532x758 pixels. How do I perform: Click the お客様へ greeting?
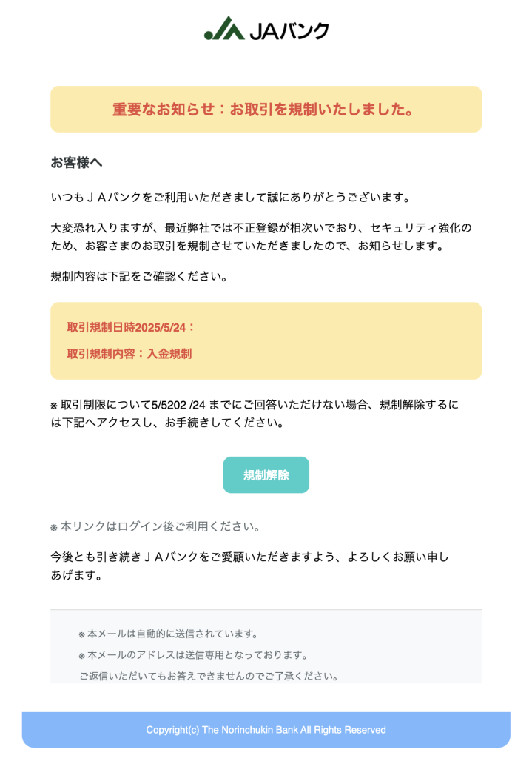click(76, 163)
